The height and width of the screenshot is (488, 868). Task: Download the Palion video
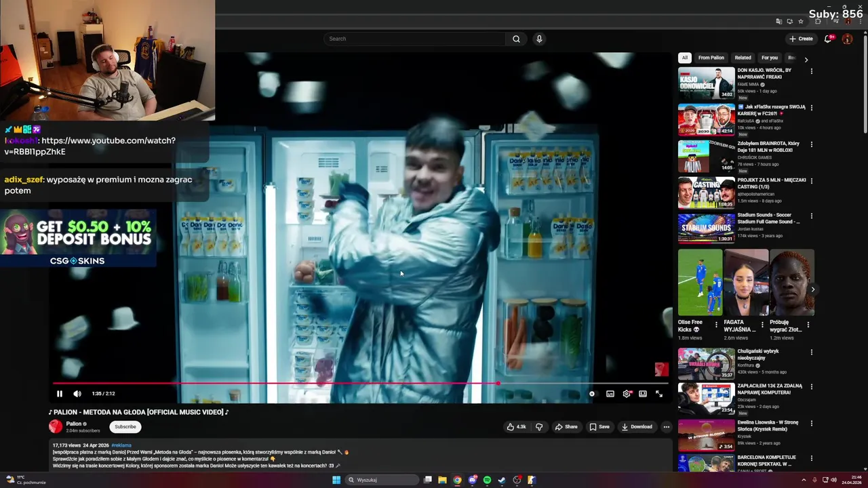[x=637, y=427]
